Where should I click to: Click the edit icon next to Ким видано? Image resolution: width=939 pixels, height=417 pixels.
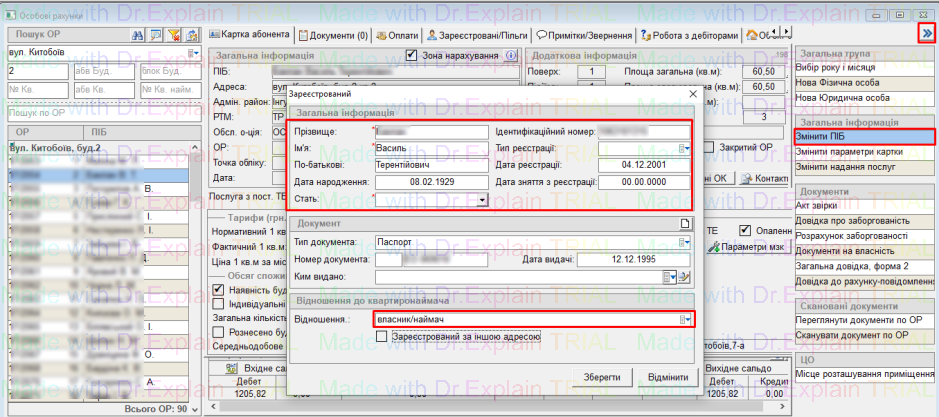pos(685,277)
